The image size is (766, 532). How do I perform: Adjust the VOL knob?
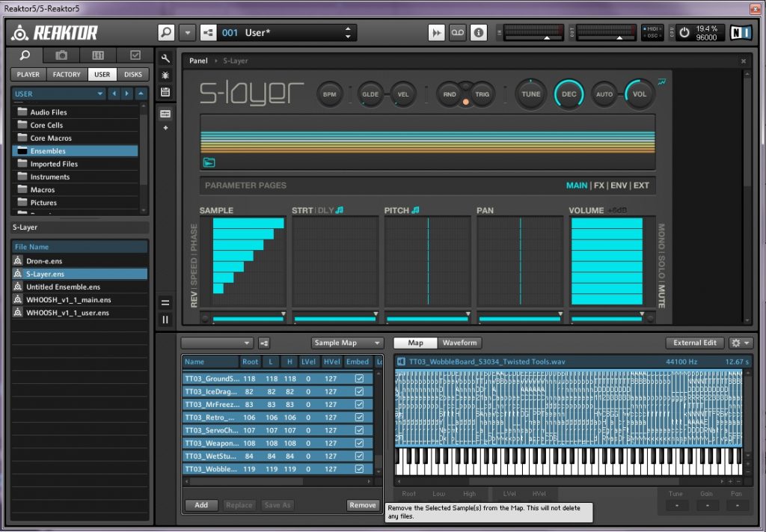click(x=639, y=94)
